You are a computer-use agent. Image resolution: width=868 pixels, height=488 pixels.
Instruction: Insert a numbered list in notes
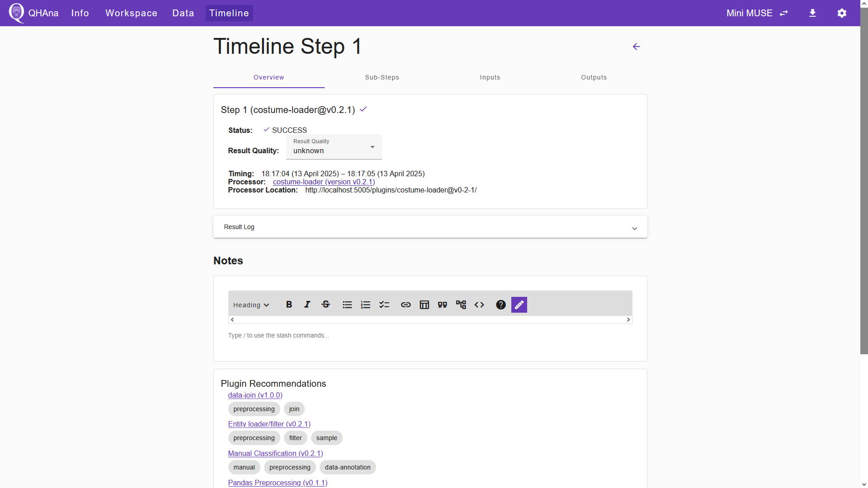click(x=365, y=305)
